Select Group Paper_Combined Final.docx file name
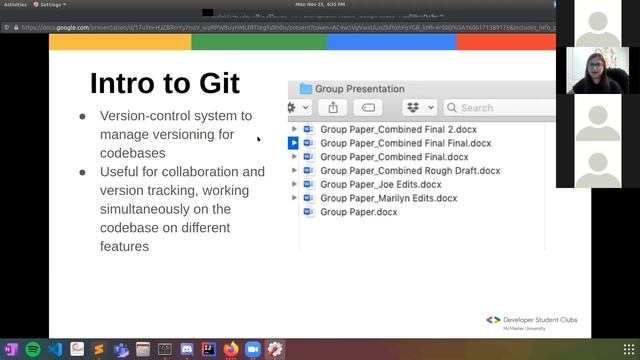The image size is (640, 360). (394, 157)
